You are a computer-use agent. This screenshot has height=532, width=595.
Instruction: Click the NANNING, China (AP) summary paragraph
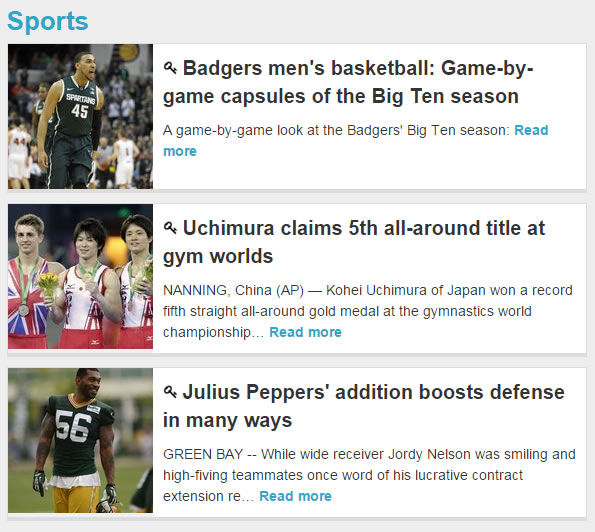click(x=368, y=311)
